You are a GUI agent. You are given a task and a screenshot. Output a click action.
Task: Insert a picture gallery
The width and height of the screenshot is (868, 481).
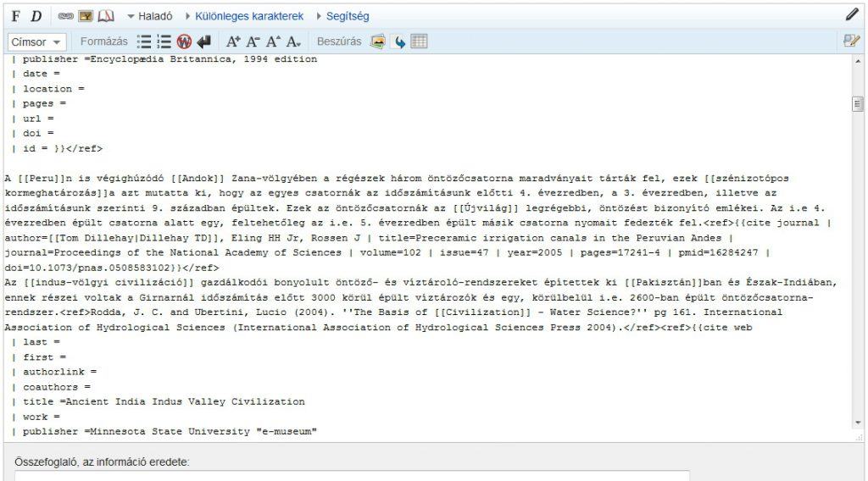coord(378,41)
